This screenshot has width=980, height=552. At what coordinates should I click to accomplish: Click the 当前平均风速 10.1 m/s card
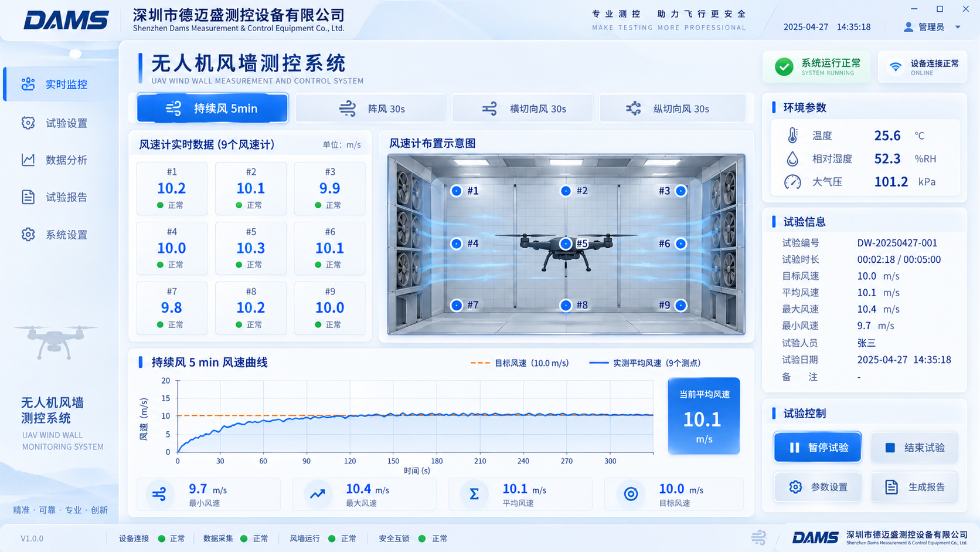click(x=704, y=416)
